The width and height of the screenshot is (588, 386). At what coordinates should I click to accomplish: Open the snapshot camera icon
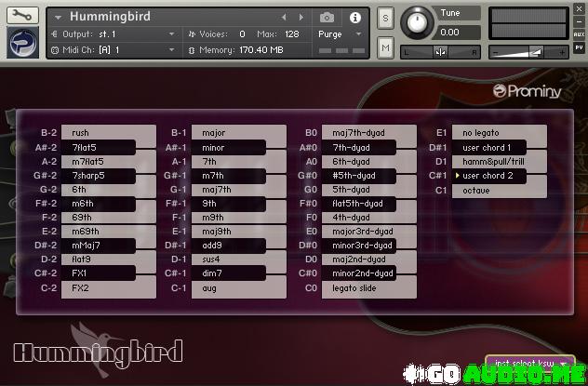327,17
